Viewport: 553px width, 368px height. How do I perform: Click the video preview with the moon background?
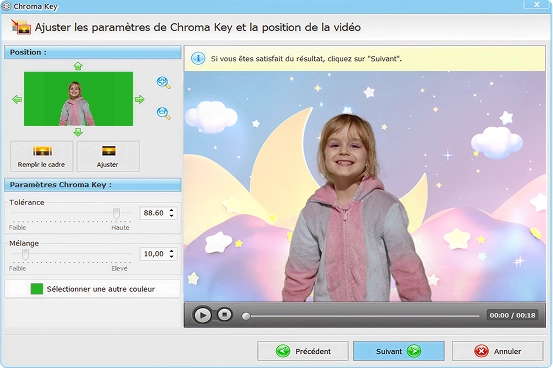tap(365, 186)
